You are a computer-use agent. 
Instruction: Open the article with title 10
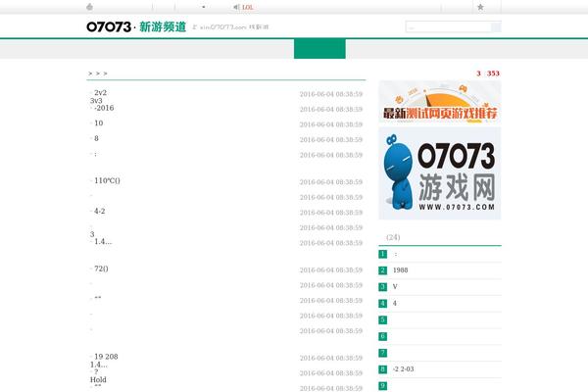click(x=99, y=123)
